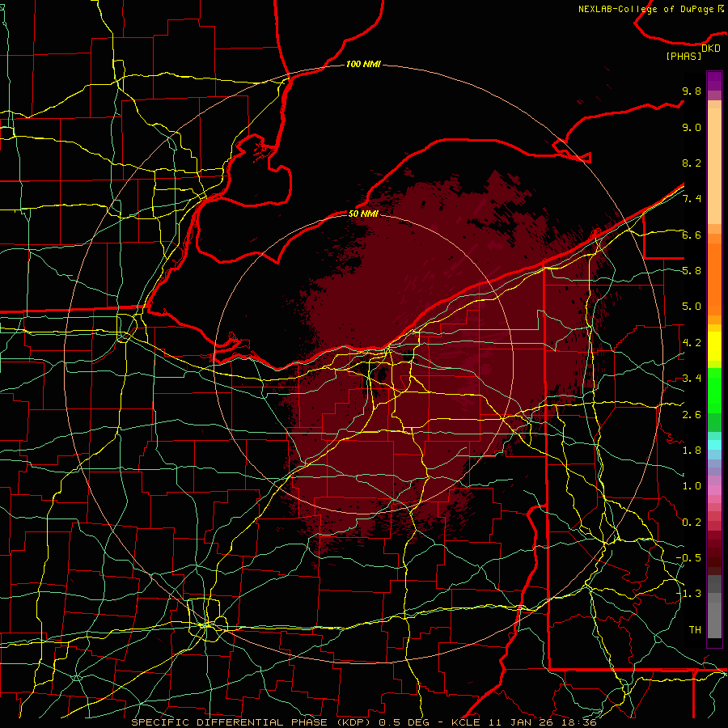Click the bright green segment of the color bar
728x728 pixels.
714,390
